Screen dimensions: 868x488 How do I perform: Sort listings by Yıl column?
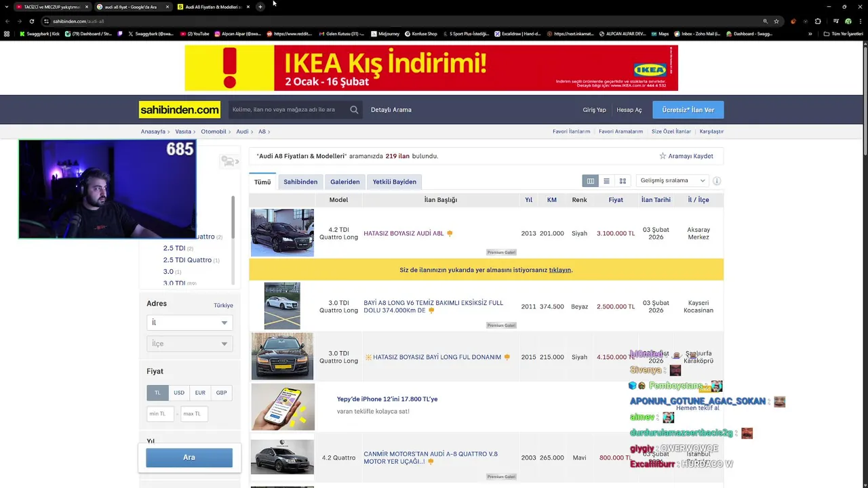(x=528, y=200)
